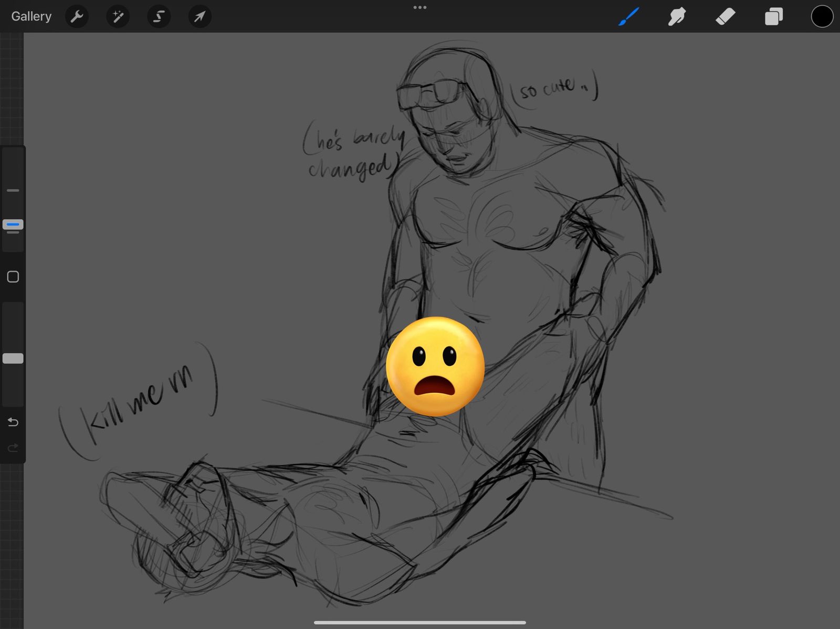The image size is (840, 629).
Task: Open the Layers panel
Action: [x=773, y=16]
